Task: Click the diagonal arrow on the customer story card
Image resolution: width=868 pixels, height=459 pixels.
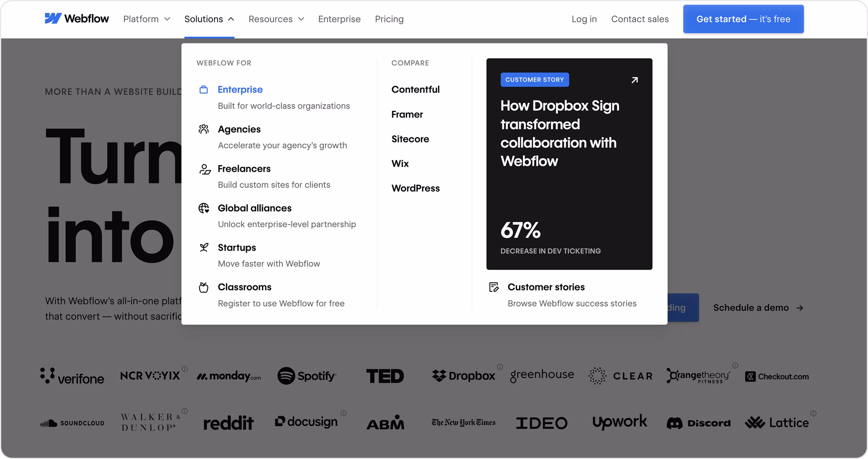Action: point(634,80)
